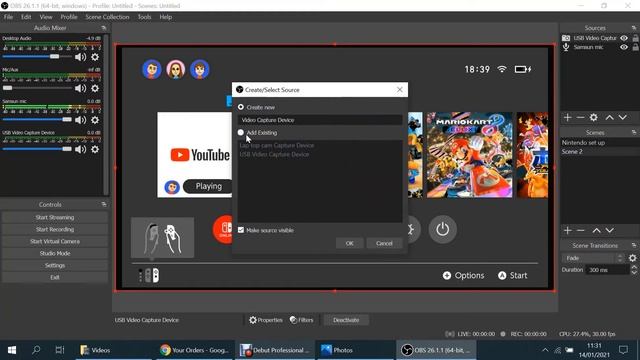This screenshot has width=640, height=360.
Task: Open Windows taskbar search
Action: (36, 350)
